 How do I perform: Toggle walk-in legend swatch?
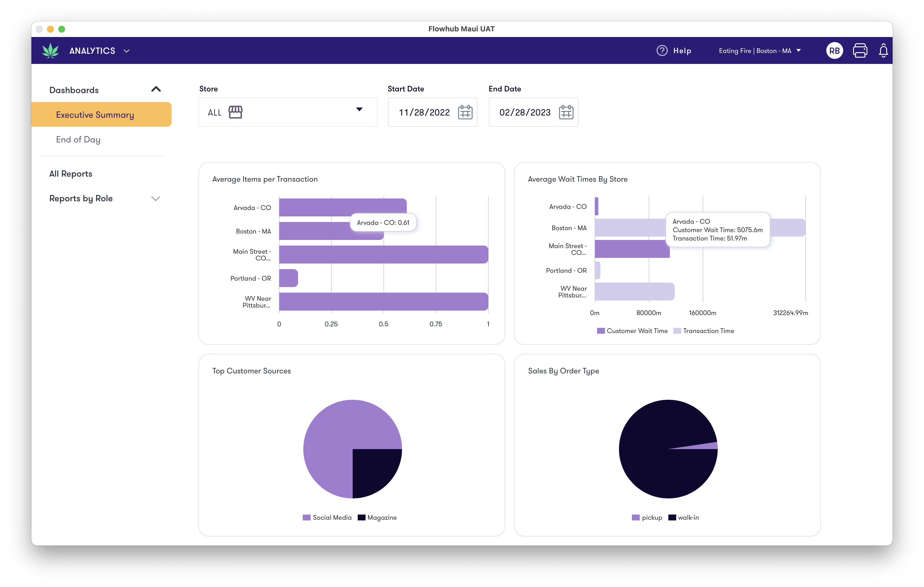(672, 517)
